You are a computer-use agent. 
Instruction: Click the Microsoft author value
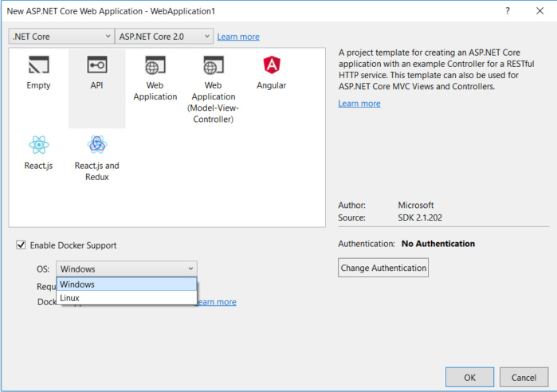(416, 205)
